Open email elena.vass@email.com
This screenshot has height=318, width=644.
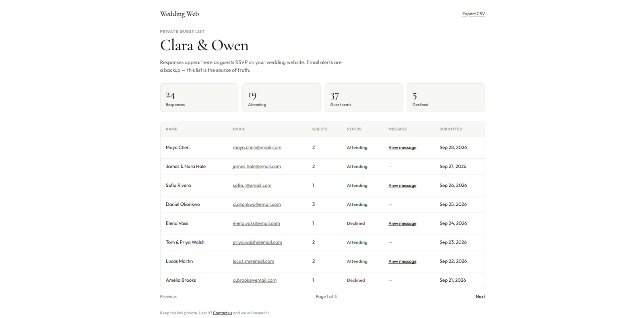pos(256,223)
